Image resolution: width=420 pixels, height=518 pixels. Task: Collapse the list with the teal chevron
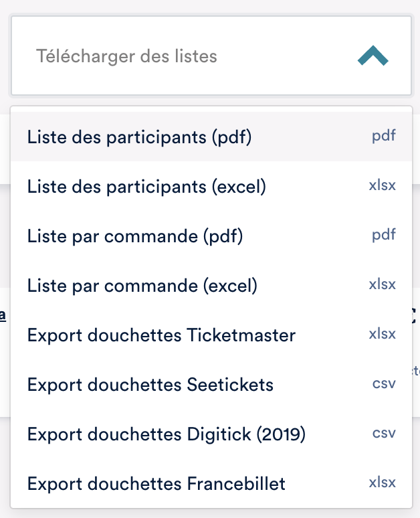pos(373,56)
